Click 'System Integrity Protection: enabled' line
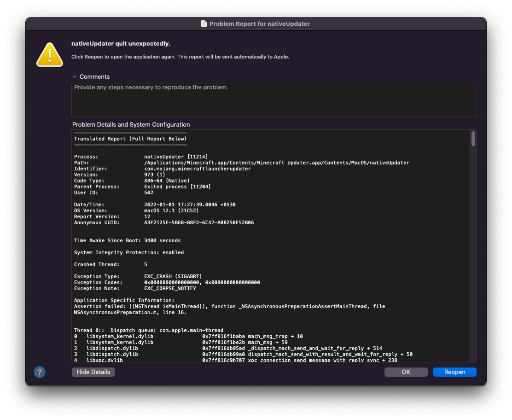This screenshot has height=420, width=512. click(129, 252)
